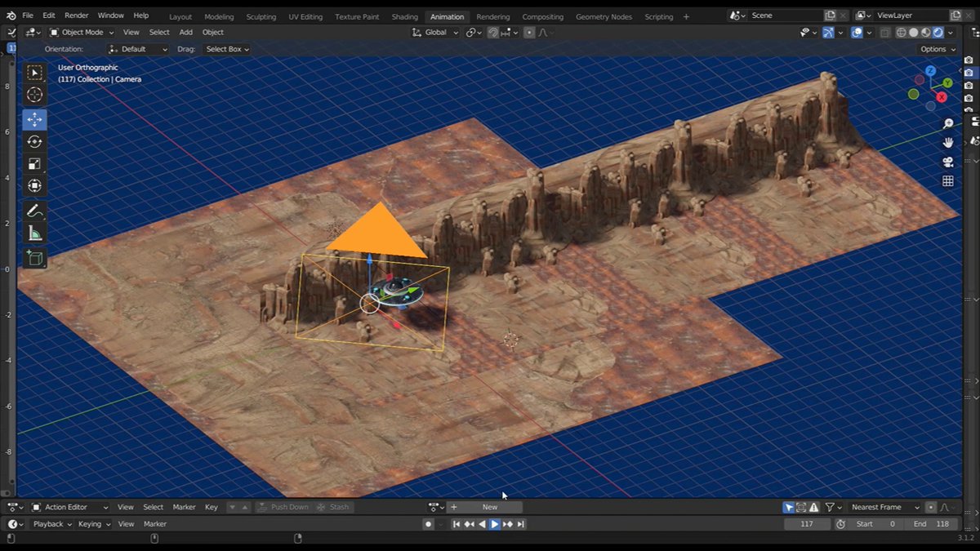Toggle X-Ray mode in the header
The image size is (980, 551).
tap(885, 32)
